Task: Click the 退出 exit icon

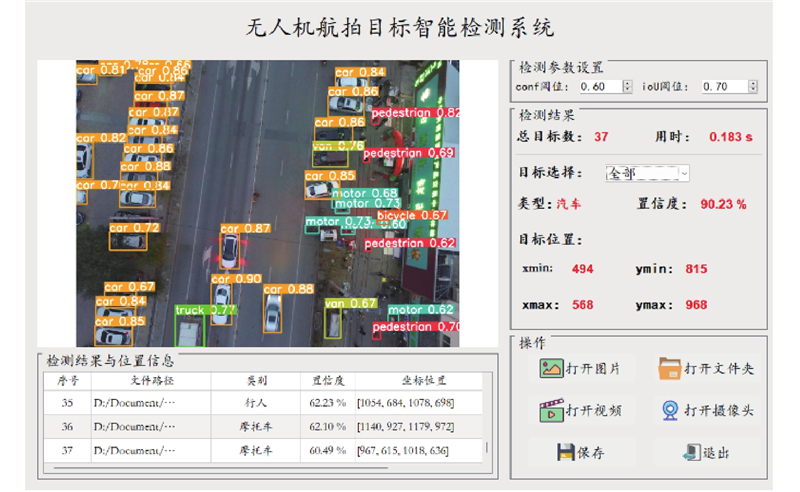Action: 691,452
